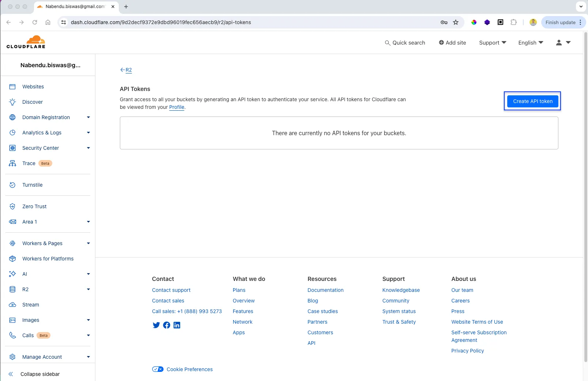Click the Collapse sidebar chevrons icon

(11, 374)
